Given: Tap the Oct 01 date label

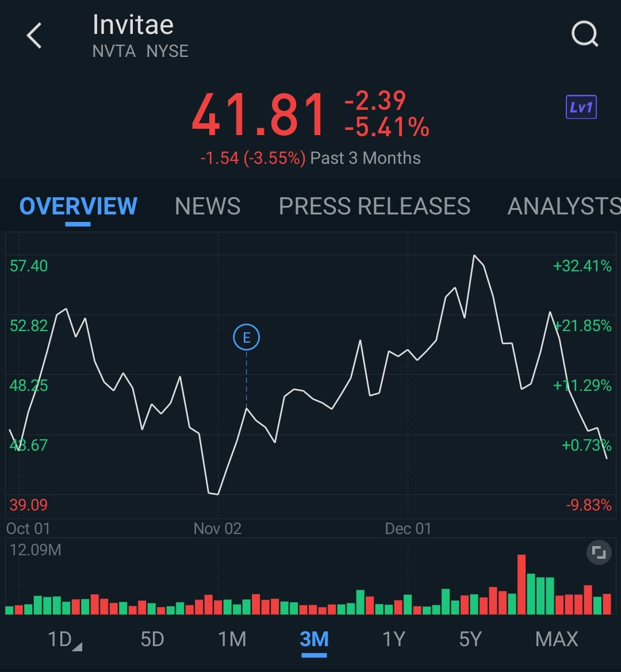Looking at the screenshot, I should pyautogui.click(x=28, y=529).
